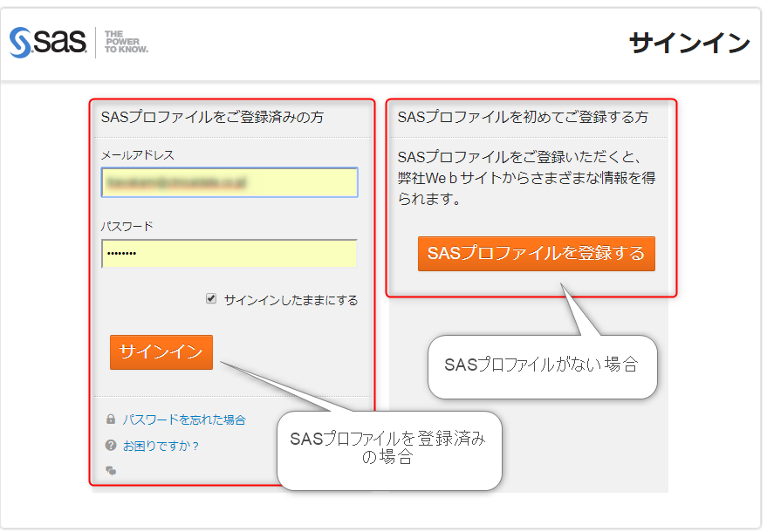Screen dimensions: 767x532
Task: Click the SASプロファイルを登録する button
Action: point(536,253)
